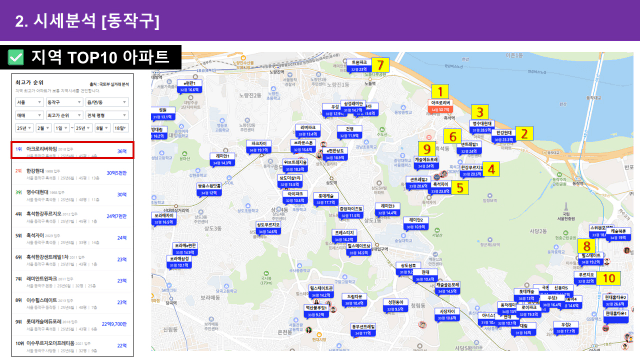The height and width of the screenshot is (360, 640).
Task: Select the yellow number 1 map marker
Action: [x=440, y=92]
